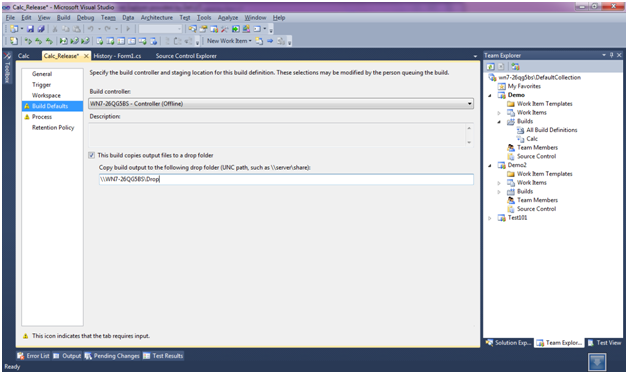The image size is (628, 374).
Task: Click the Start Debugging play icon
Action: (128, 29)
